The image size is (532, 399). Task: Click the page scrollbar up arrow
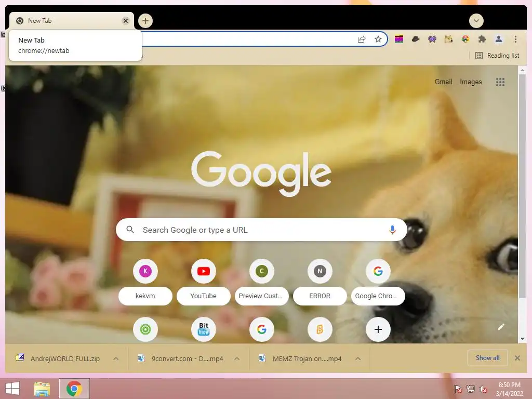tap(522, 70)
